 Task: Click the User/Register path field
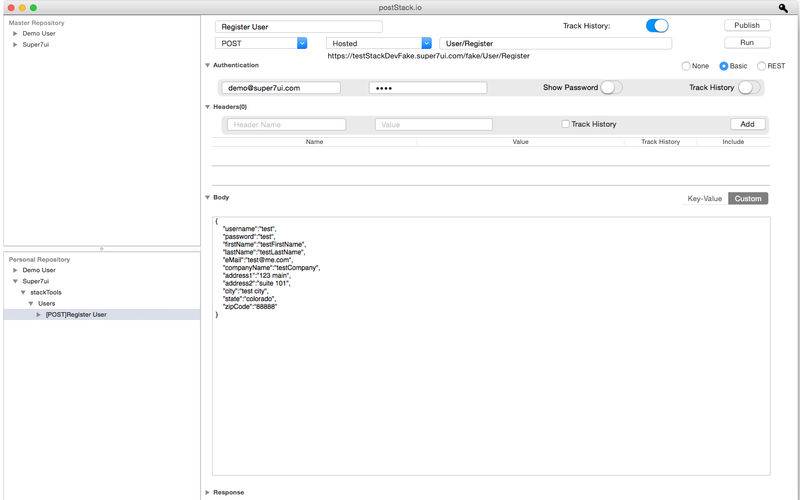556,43
